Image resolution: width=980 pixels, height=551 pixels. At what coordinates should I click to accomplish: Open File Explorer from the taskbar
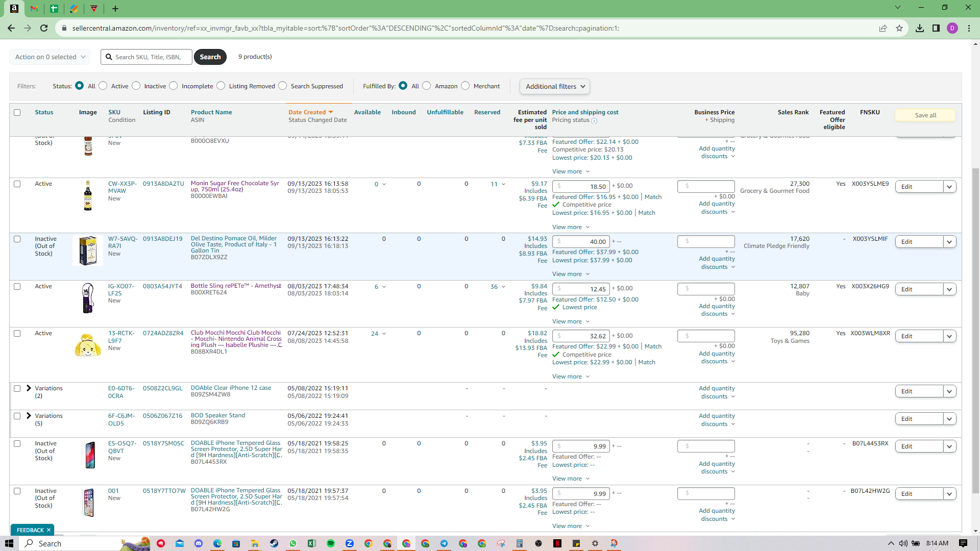255,543
